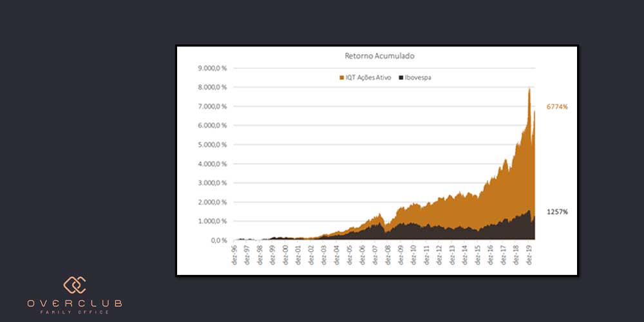Click the 6774% final return label

[557, 107]
